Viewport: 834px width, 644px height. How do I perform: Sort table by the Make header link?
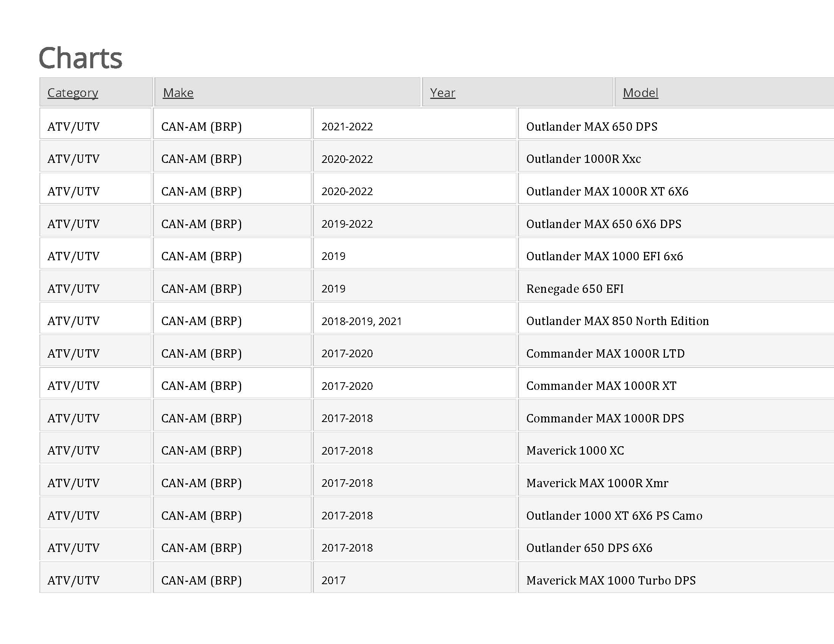pos(178,93)
